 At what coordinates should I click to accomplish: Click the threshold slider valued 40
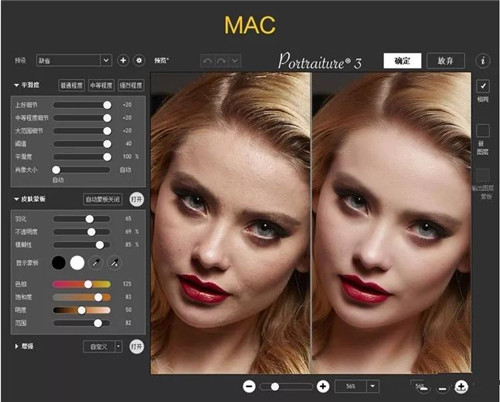pos(82,144)
